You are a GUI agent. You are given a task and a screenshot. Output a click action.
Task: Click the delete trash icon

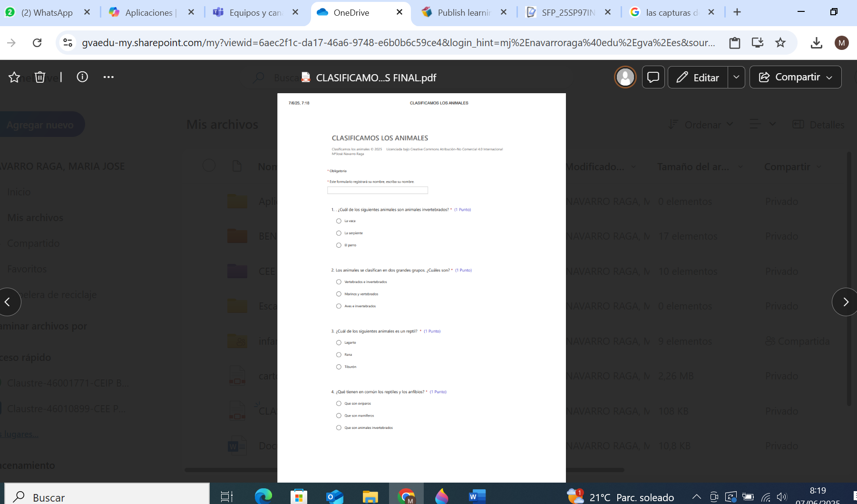(x=40, y=77)
